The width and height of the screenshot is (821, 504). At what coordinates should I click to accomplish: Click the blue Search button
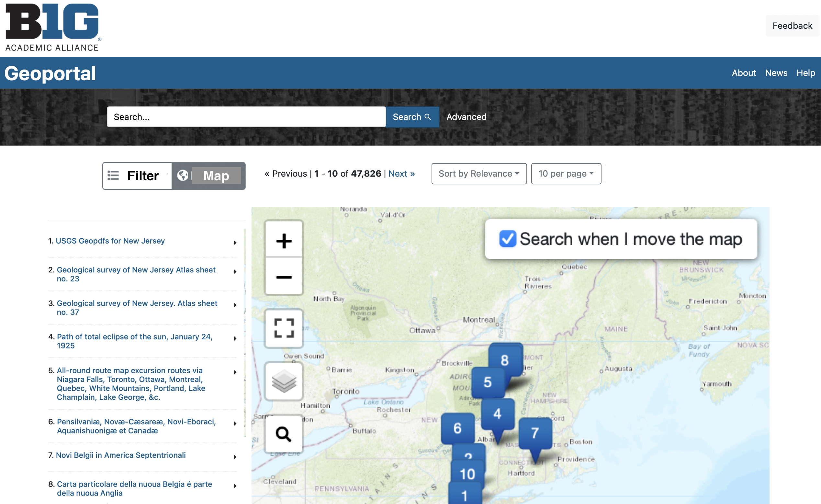pyautogui.click(x=412, y=117)
